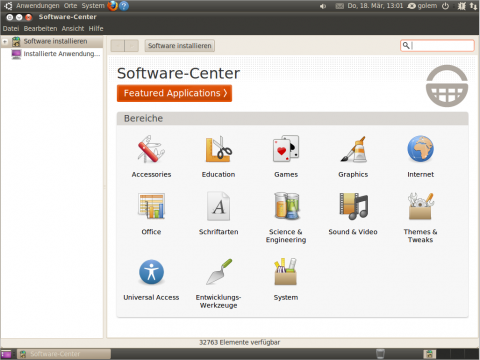The image size is (480, 360).
Task: Open the Graphics category
Action: coord(353,156)
